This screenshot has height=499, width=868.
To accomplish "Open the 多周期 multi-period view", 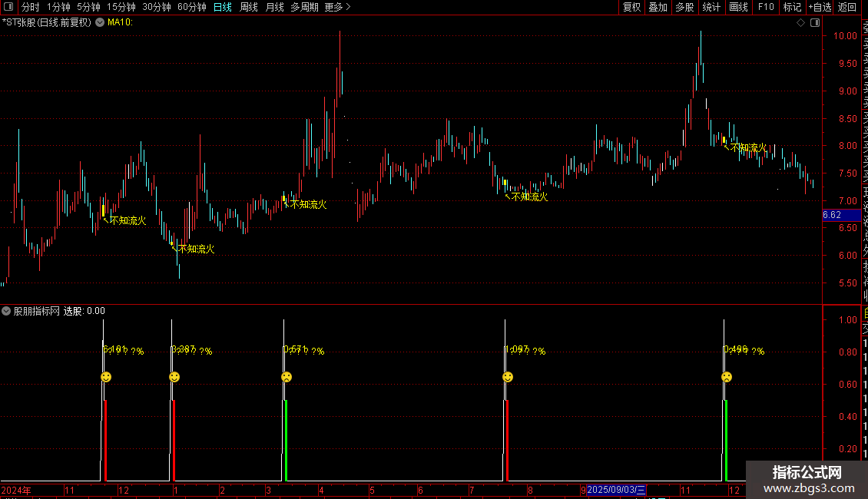I will pyautogui.click(x=304, y=7).
